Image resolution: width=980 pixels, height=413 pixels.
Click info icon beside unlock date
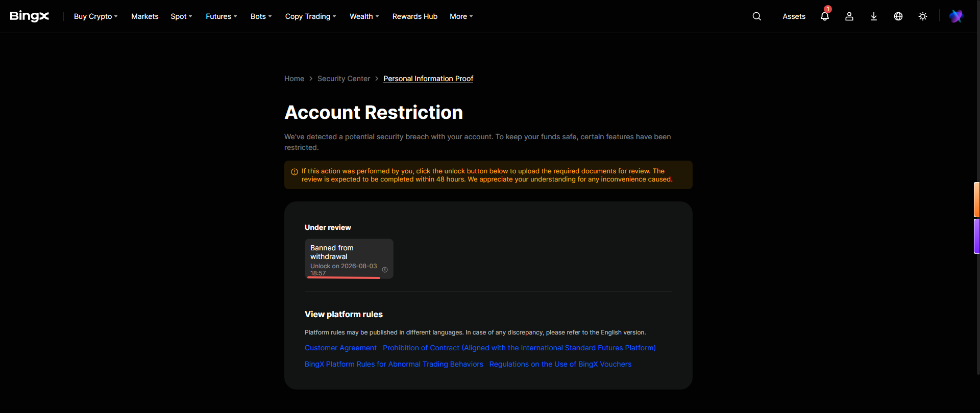pyautogui.click(x=385, y=270)
